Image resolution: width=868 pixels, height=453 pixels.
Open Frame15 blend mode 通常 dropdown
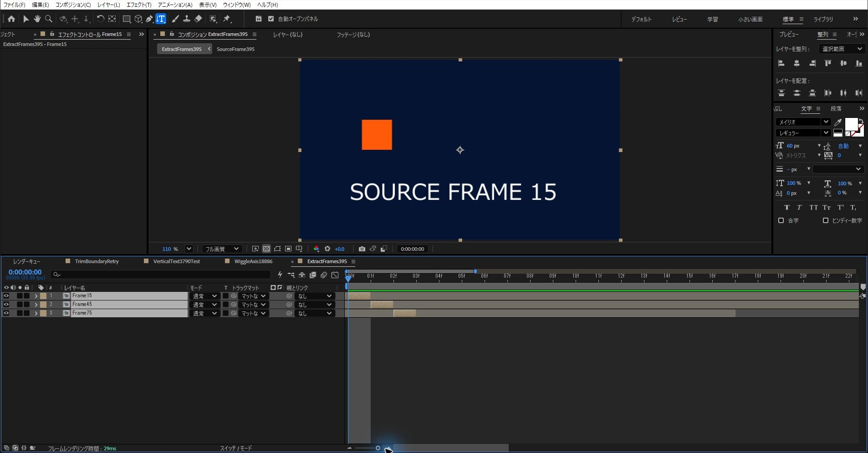click(x=204, y=296)
